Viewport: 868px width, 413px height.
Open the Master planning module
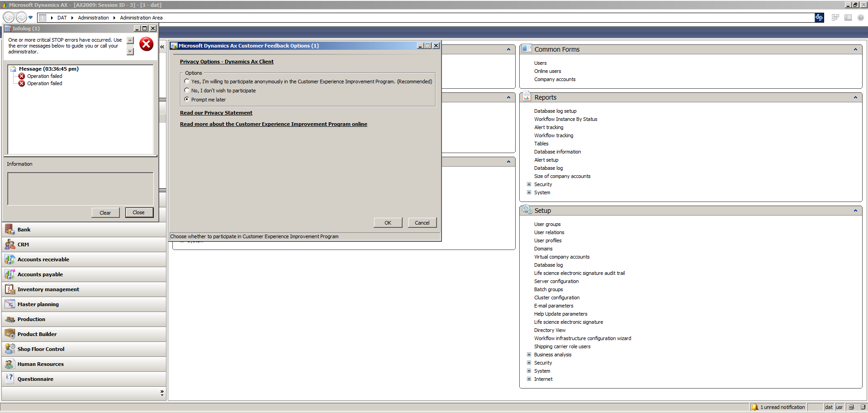point(84,304)
